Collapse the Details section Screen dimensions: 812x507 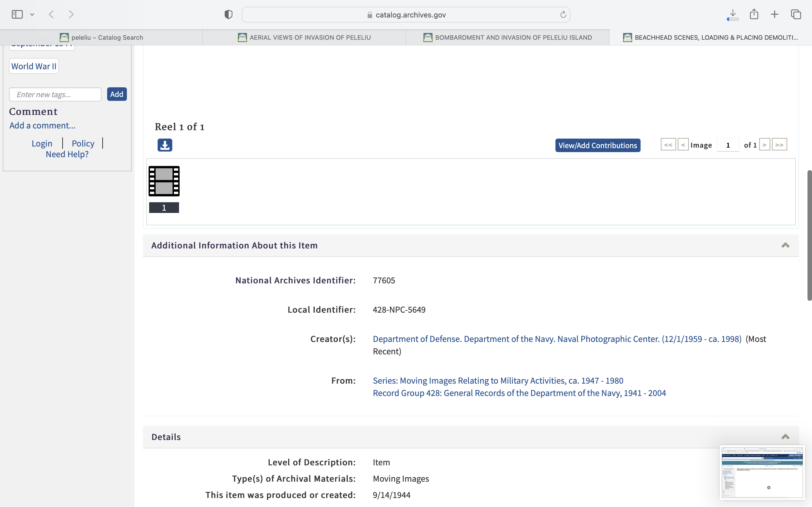click(785, 437)
